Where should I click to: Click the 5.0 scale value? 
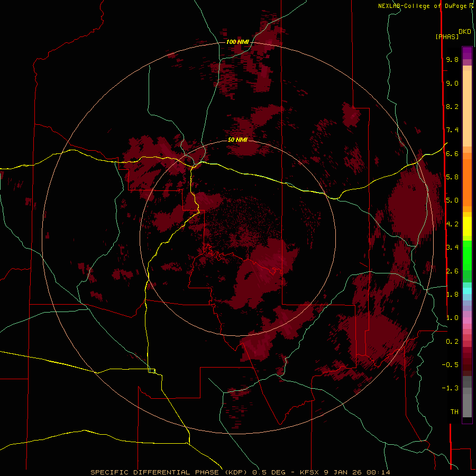pyautogui.click(x=452, y=200)
